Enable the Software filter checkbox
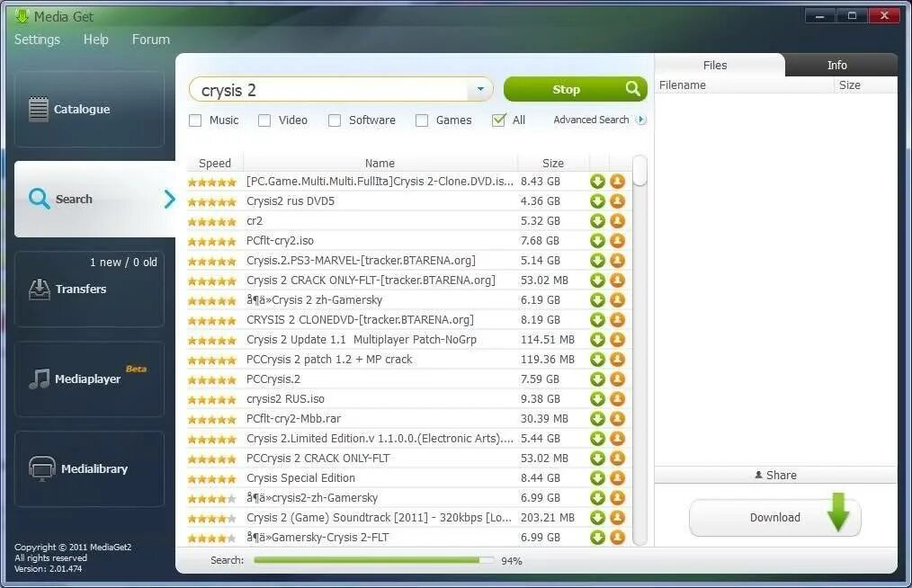 335,120
